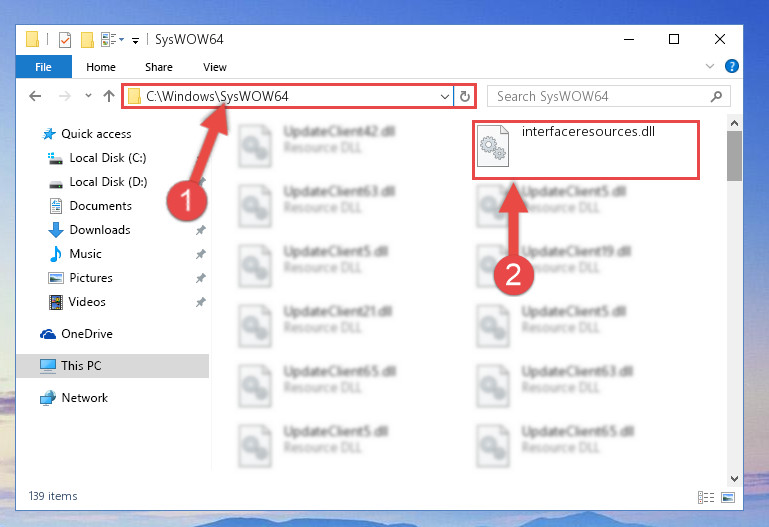Select Quick access in navigation pane
The image size is (769, 527).
point(96,134)
